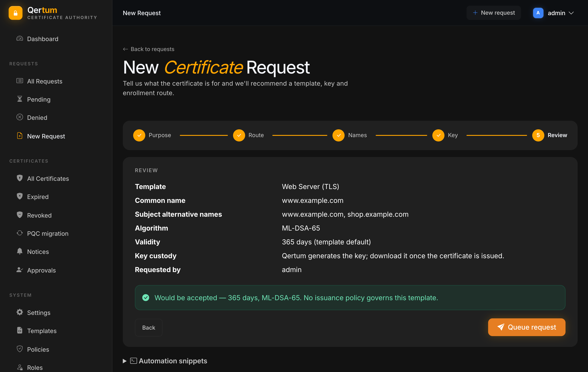Click the Web Server (TLS) template value

(x=310, y=186)
